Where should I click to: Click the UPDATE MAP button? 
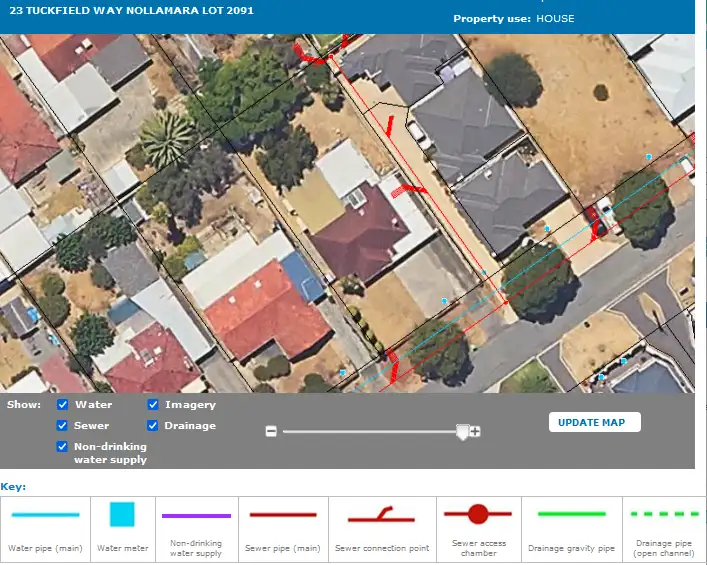click(594, 423)
